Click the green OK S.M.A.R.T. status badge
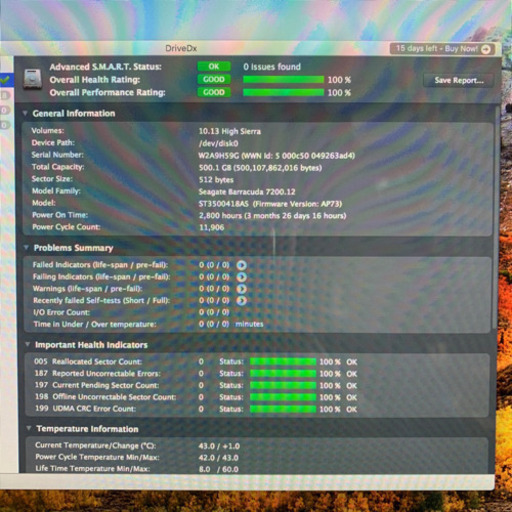Viewport: 512px width, 512px height. click(214, 67)
